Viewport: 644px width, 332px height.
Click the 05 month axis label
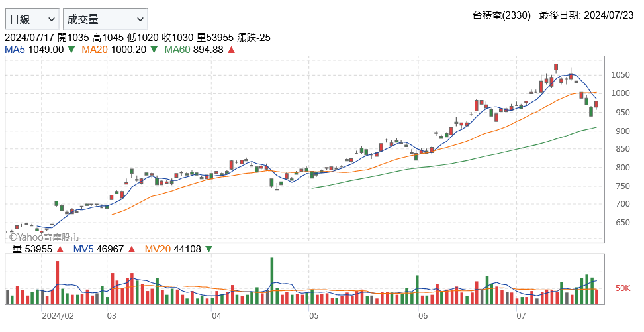point(314,316)
